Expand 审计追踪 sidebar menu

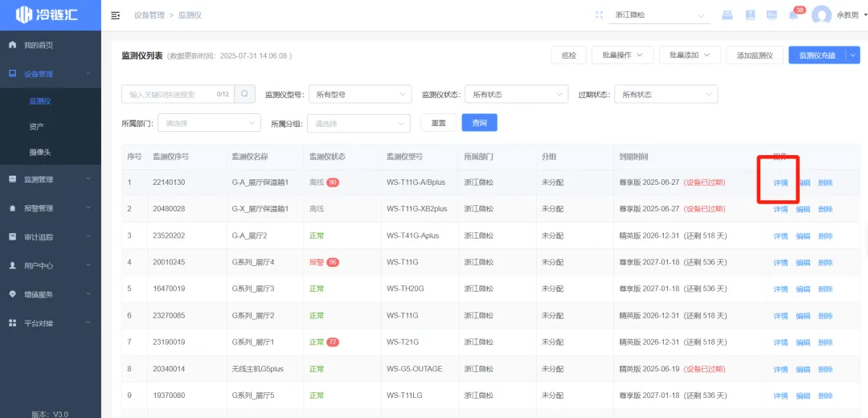(51, 237)
